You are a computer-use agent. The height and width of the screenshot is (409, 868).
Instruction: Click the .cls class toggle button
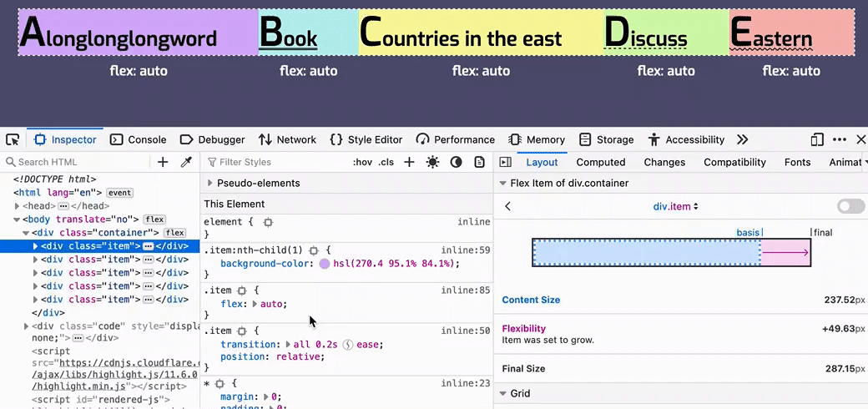(386, 162)
